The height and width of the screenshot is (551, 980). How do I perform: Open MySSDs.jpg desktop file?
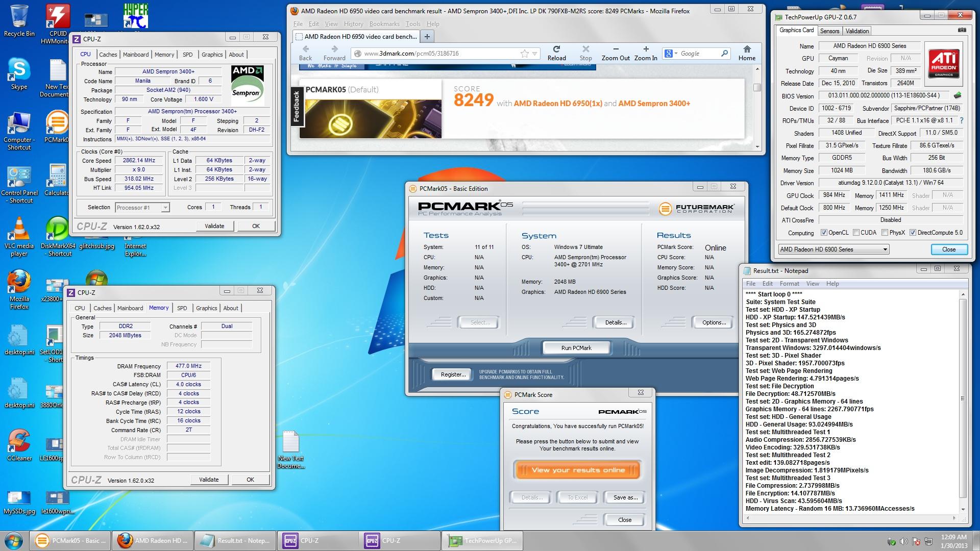(x=19, y=502)
